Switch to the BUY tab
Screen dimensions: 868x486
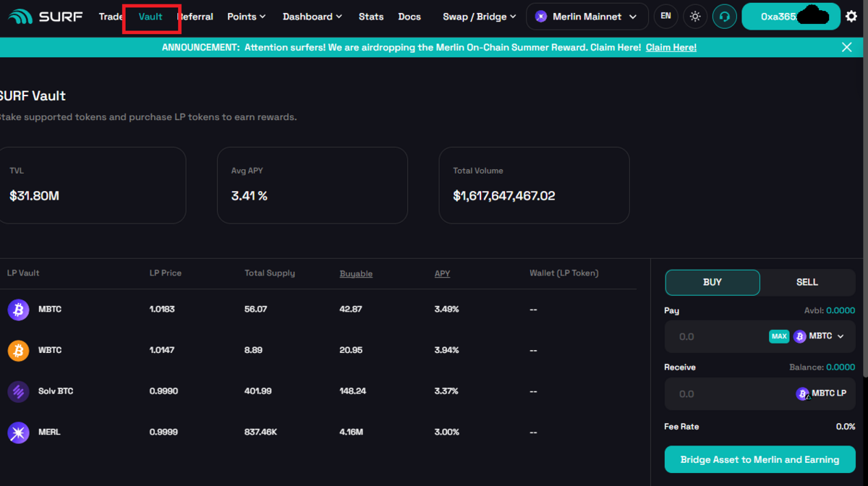coord(712,282)
